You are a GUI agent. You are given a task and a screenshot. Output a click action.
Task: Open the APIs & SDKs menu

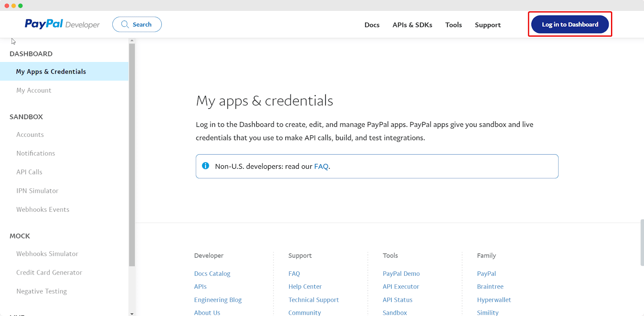(412, 25)
